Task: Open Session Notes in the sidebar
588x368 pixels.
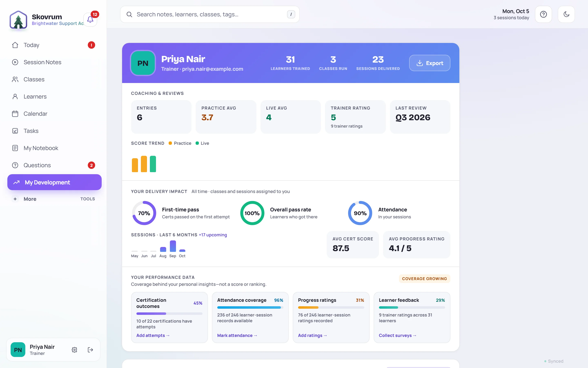Action: tap(55, 62)
